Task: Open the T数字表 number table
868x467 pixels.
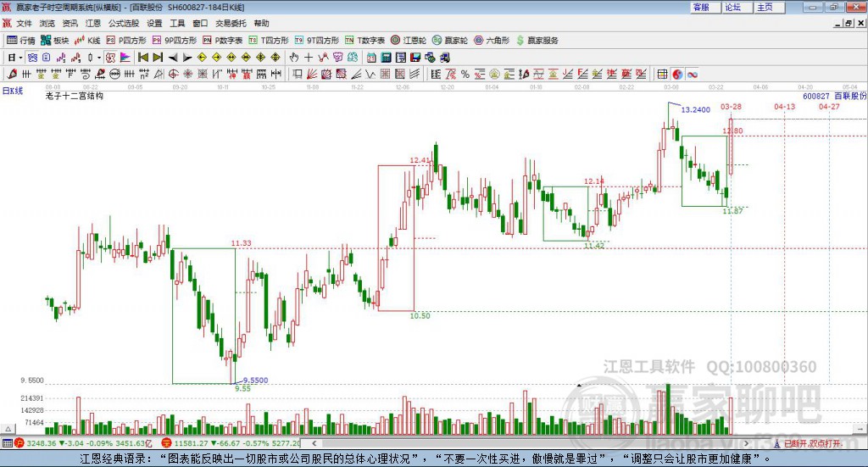Action: point(364,41)
